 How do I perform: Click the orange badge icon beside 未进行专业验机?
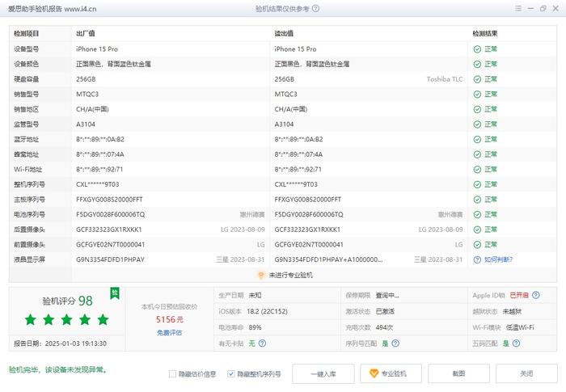(261, 275)
